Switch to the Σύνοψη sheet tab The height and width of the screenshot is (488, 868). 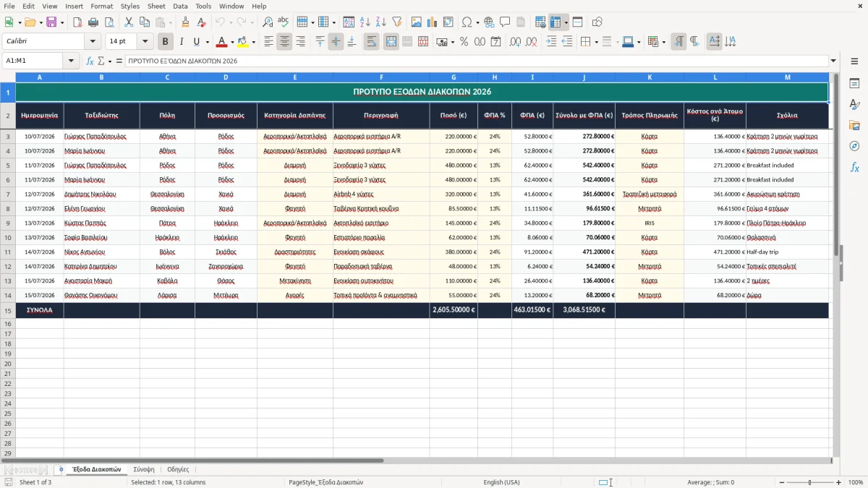(x=144, y=470)
